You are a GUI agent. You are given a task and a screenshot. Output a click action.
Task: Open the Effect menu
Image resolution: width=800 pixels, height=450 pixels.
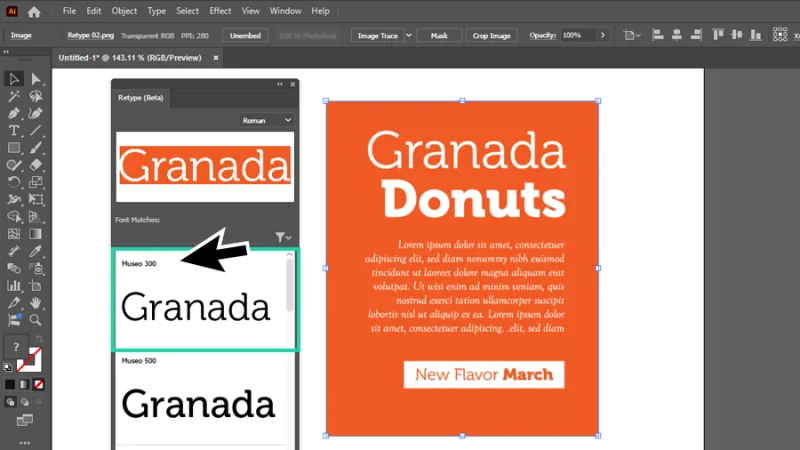(220, 11)
